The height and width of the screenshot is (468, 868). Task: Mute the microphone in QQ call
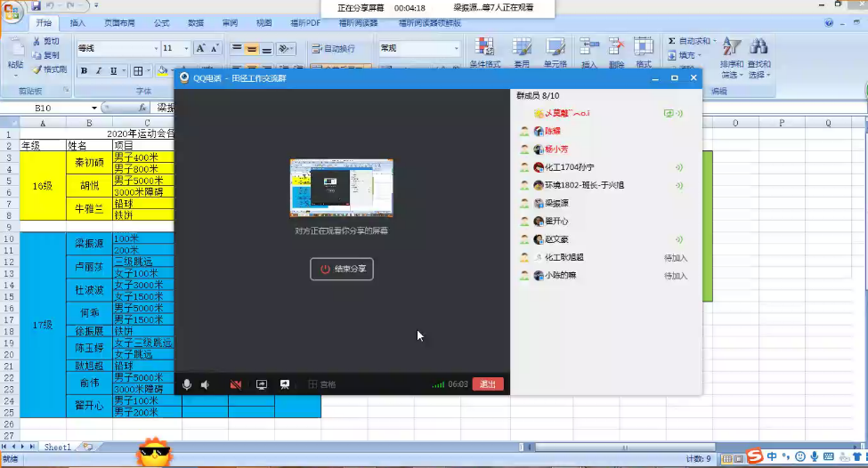(x=187, y=384)
